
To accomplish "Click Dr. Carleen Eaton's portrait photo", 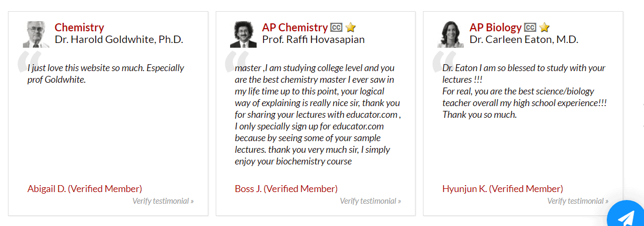I will [x=450, y=34].
